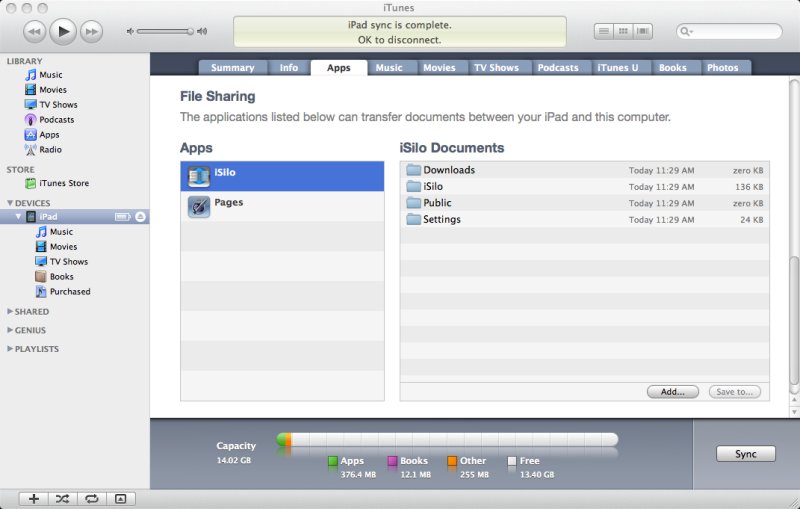Skip to the next track

(x=92, y=32)
